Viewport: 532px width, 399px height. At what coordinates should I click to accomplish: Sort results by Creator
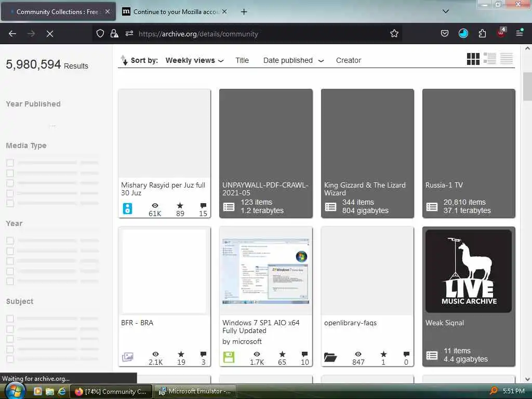click(x=349, y=60)
